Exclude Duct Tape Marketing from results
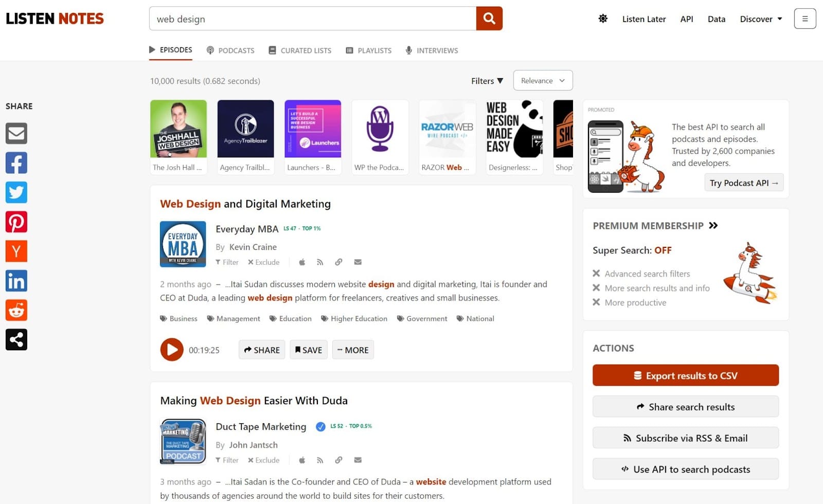This screenshot has width=823, height=504. pos(263,460)
